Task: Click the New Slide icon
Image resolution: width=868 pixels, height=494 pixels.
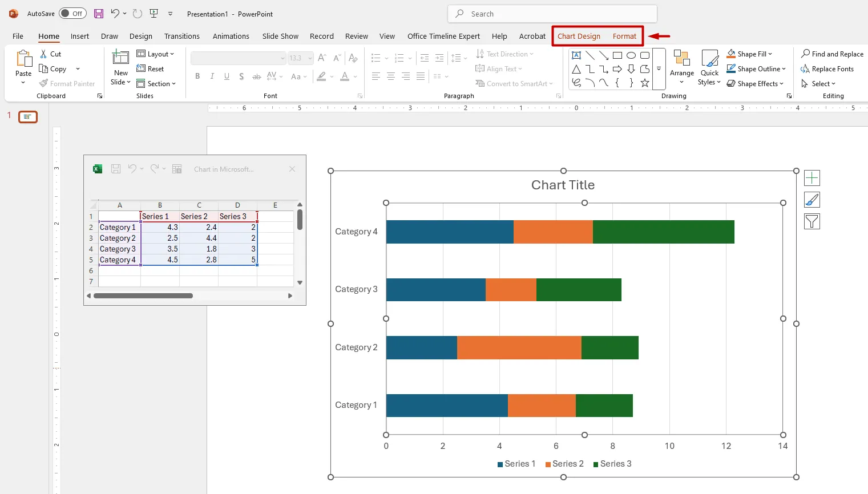Action: (120, 58)
